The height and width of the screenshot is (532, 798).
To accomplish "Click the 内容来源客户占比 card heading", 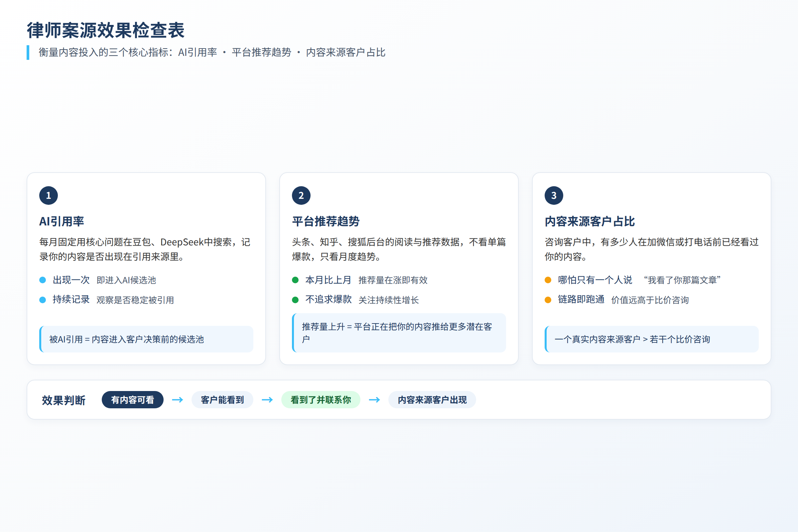I will tap(590, 221).
